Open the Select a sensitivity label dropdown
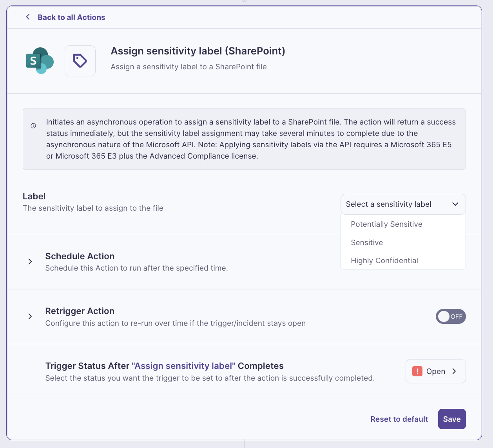This screenshot has width=493, height=448. [x=403, y=204]
